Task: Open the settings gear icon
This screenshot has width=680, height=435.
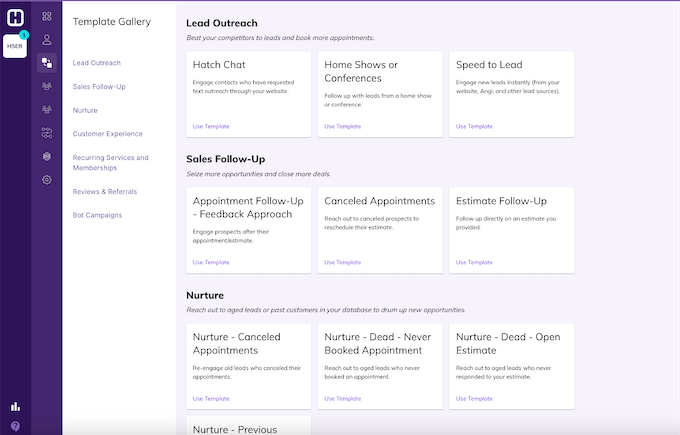Action: 47,179
